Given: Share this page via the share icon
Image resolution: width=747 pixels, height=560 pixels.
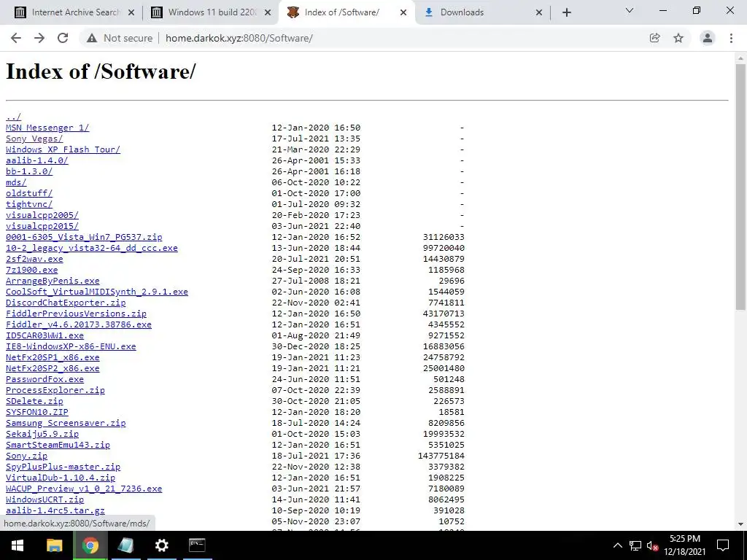Looking at the screenshot, I should pos(654,38).
